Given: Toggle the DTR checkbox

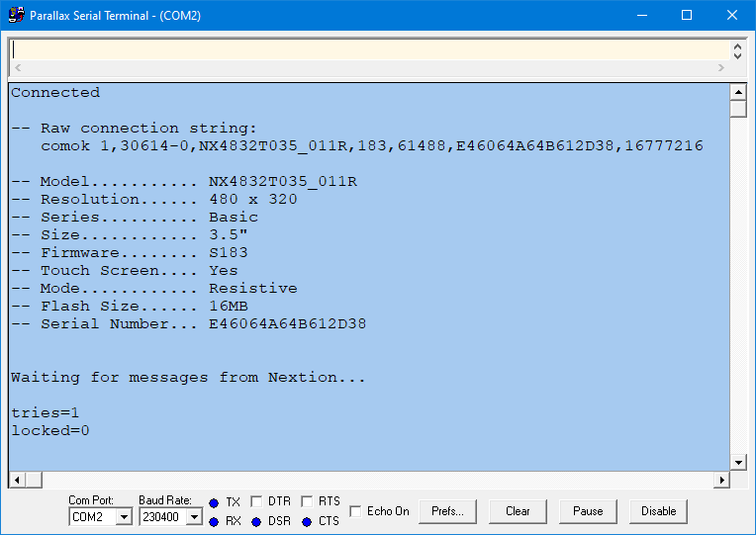Looking at the screenshot, I should 256,502.
